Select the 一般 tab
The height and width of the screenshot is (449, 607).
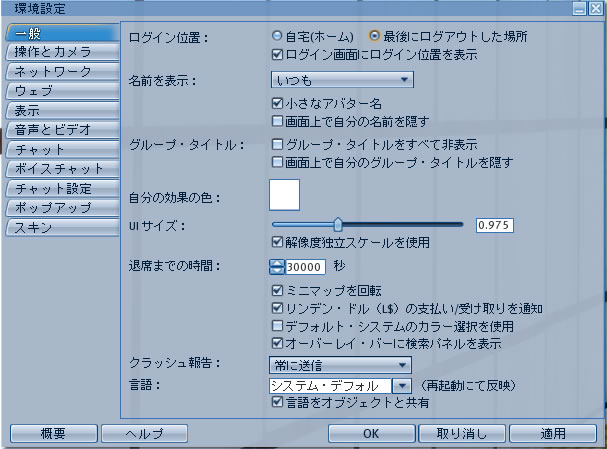point(63,33)
